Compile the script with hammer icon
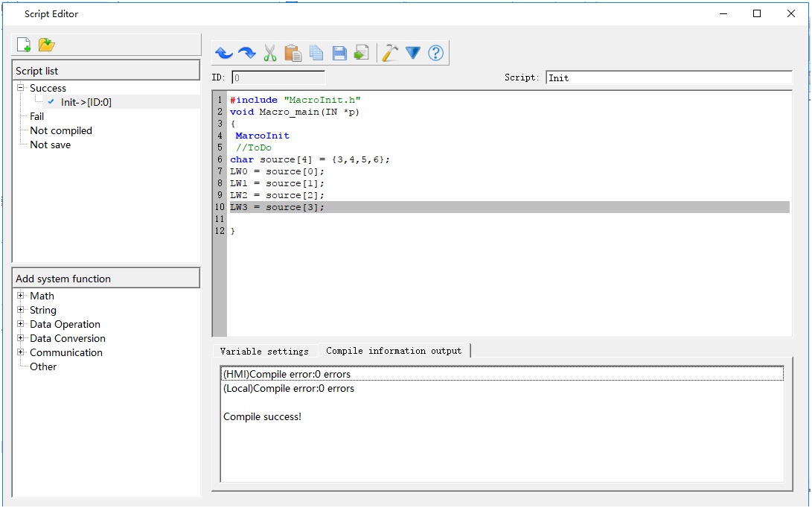 pos(389,53)
